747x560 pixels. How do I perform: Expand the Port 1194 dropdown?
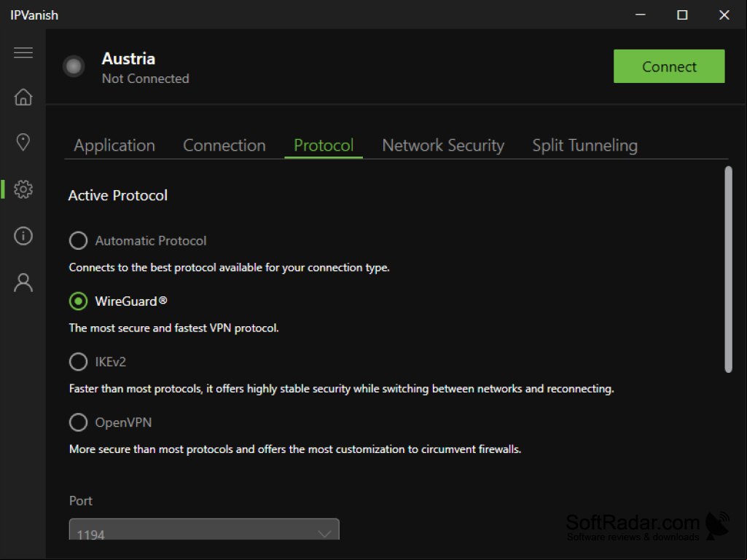pos(204,529)
